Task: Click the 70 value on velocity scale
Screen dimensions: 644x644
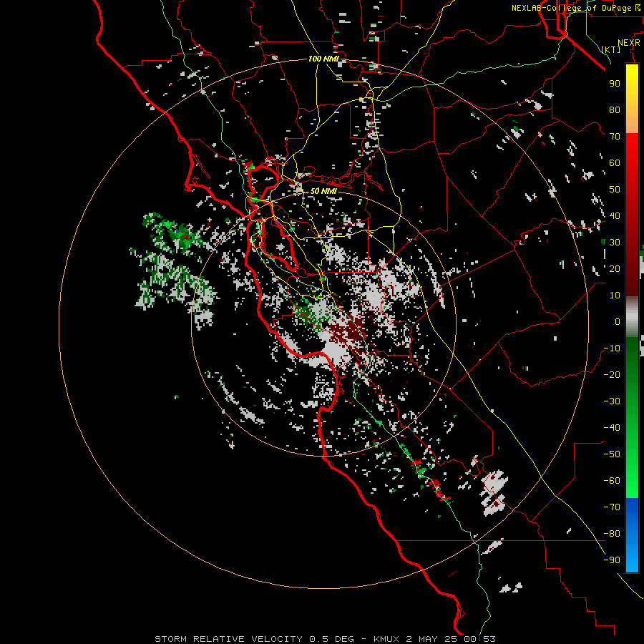Action: pos(615,137)
